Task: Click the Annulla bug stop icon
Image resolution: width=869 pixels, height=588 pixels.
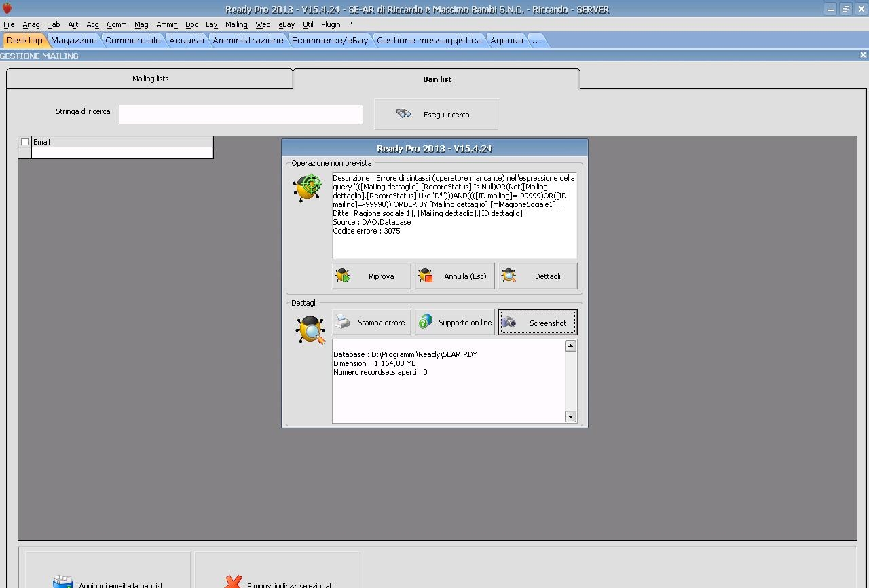Action: click(426, 276)
